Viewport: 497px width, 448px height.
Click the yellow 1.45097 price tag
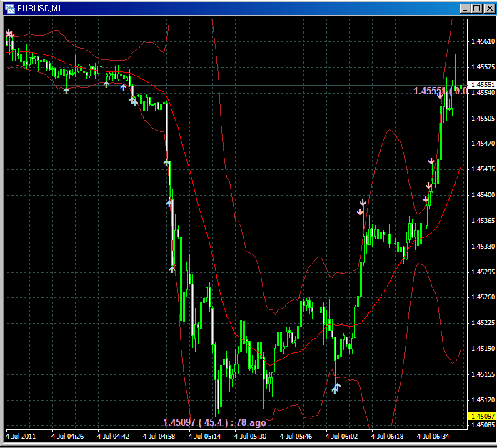click(482, 416)
